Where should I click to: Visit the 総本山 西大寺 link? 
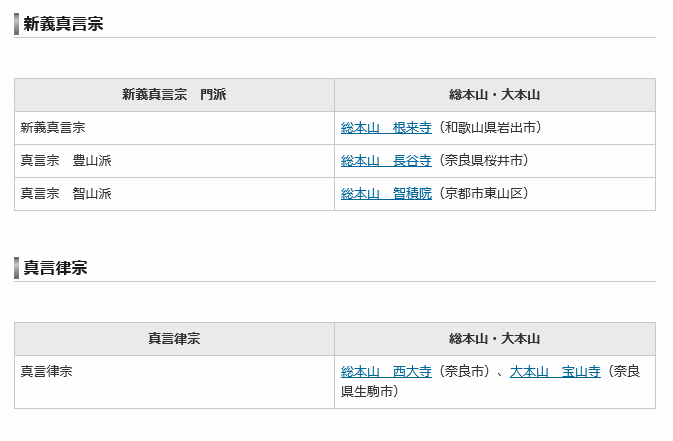tap(386, 371)
